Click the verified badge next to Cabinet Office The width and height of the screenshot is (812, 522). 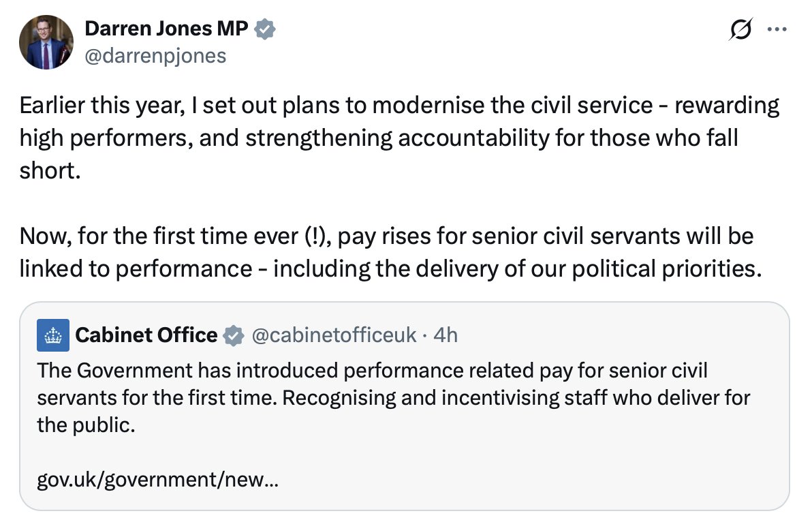[x=234, y=335]
